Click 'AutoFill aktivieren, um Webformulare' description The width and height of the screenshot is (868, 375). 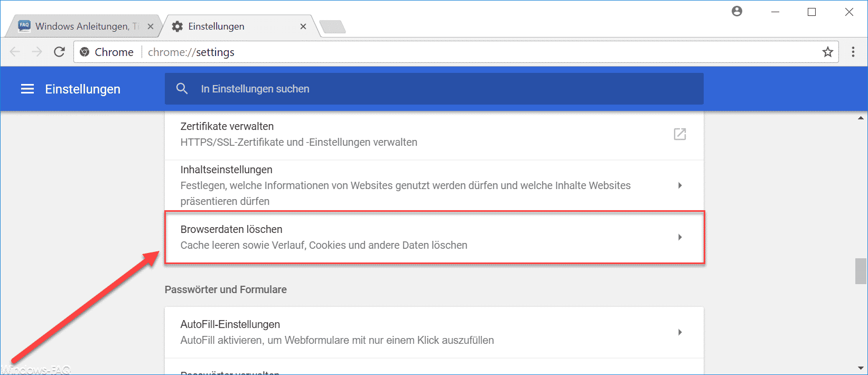point(337,340)
